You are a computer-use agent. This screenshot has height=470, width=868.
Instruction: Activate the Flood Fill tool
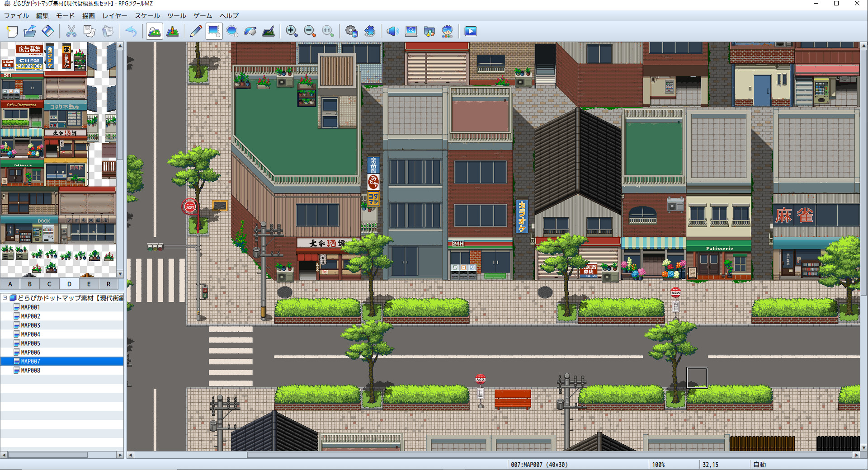click(250, 31)
